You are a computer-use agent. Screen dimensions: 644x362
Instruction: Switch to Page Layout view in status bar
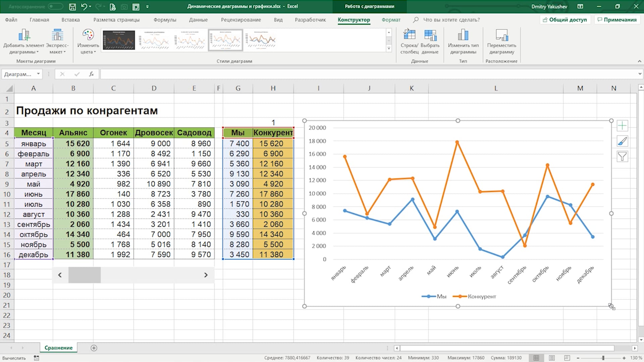click(x=552, y=358)
